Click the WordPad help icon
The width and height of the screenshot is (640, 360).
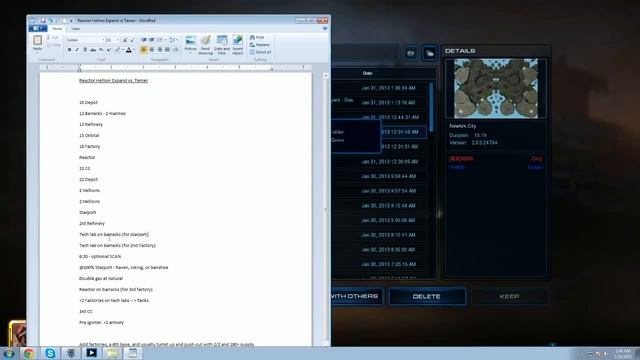click(x=325, y=28)
